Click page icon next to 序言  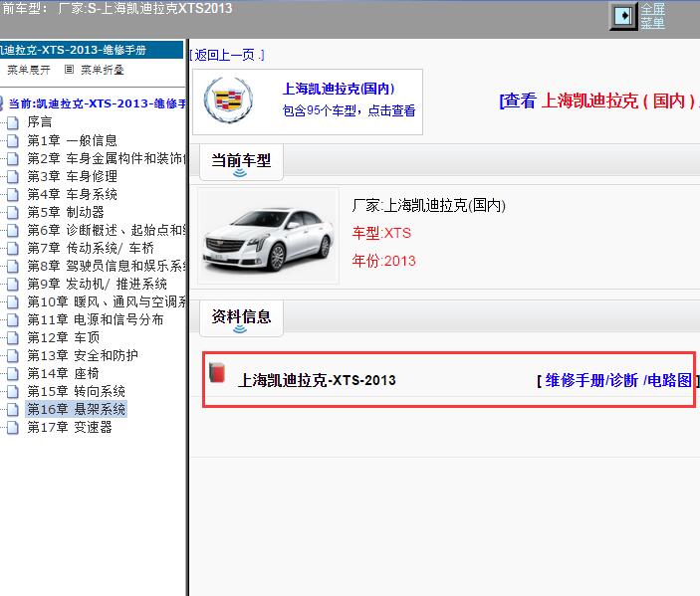click(x=13, y=122)
